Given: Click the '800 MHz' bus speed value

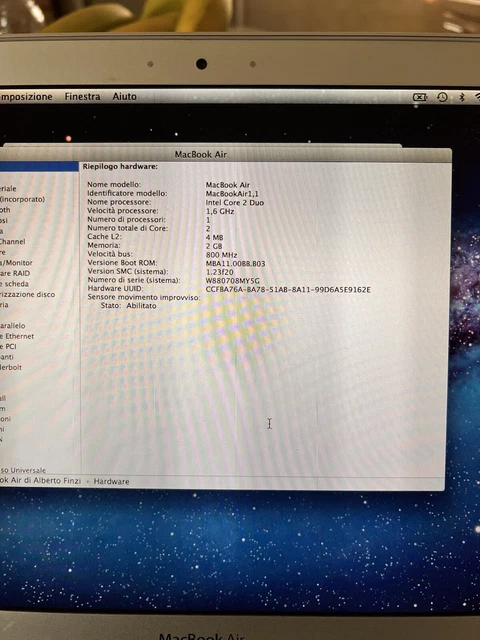Looking at the screenshot, I should 221,255.
